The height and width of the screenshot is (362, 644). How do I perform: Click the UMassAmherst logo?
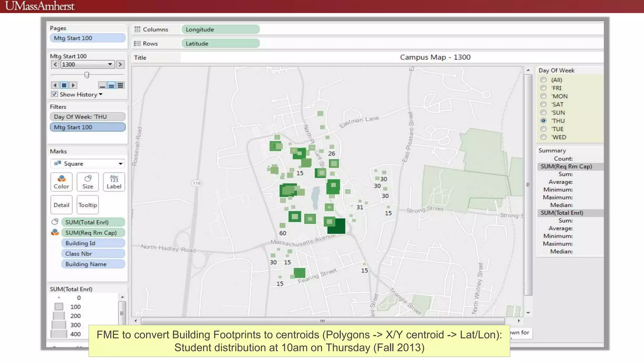point(40,6)
